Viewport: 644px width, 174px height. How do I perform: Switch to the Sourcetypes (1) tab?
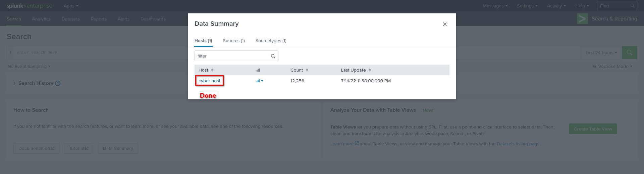point(271,41)
